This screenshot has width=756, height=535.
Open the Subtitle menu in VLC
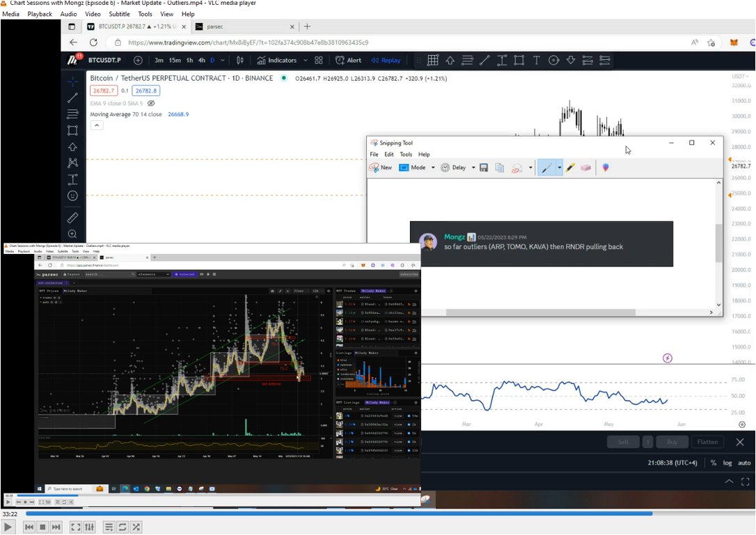pyautogui.click(x=119, y=14)
